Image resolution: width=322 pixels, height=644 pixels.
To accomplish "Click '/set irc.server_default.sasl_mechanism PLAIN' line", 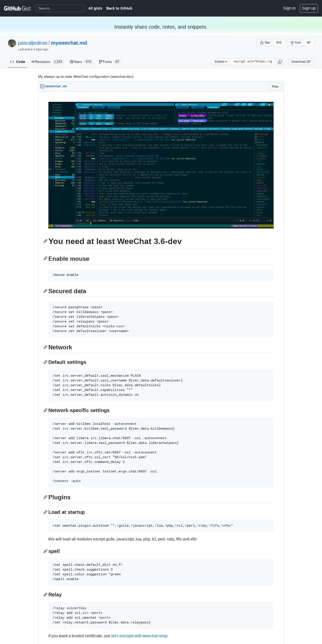I will (x=97, y=376).
